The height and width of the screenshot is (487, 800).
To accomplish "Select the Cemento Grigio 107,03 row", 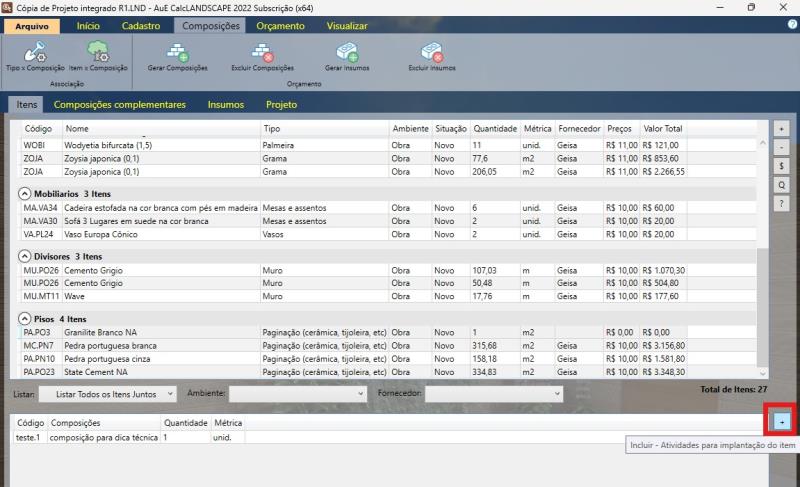I will click(388, 271).
